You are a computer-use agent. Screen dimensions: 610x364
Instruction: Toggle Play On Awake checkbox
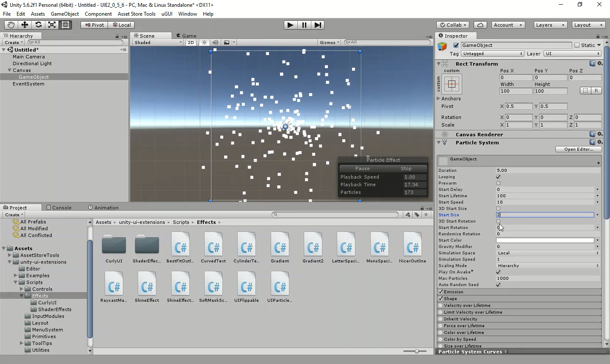498,272
